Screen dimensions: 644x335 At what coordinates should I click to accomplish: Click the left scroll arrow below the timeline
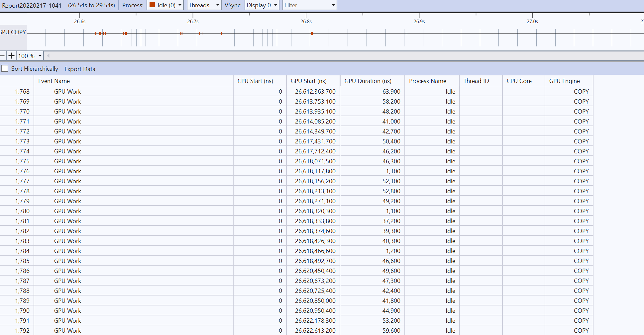pyautogui.click(x=48, y=55)
